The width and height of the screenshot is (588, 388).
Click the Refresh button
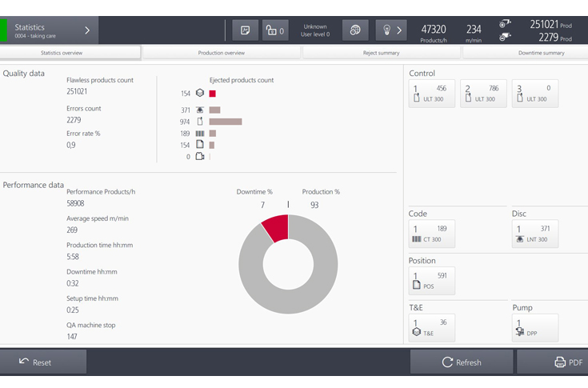462,362
